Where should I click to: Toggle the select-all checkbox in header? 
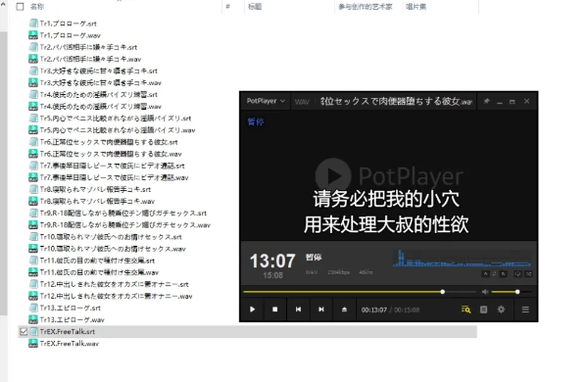click(20, 7)
